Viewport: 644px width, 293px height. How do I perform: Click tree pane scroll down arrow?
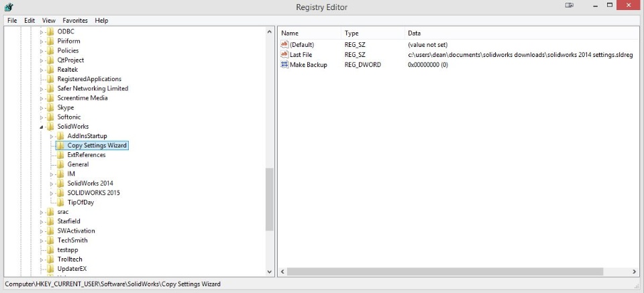pos(270,272)
